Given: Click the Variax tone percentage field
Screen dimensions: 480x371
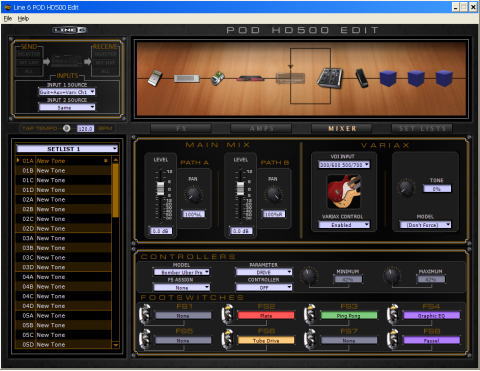Looking at the screenshot, I should click(437, 189).
